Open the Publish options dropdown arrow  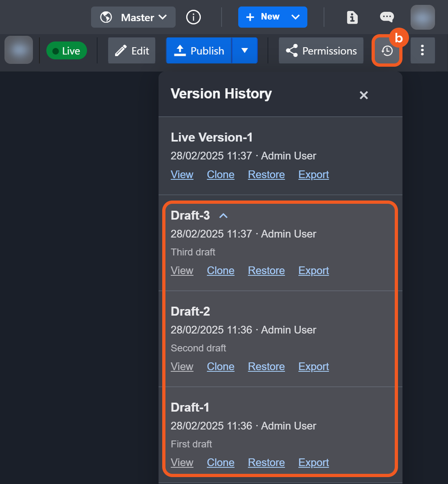[x=245, y=50]
